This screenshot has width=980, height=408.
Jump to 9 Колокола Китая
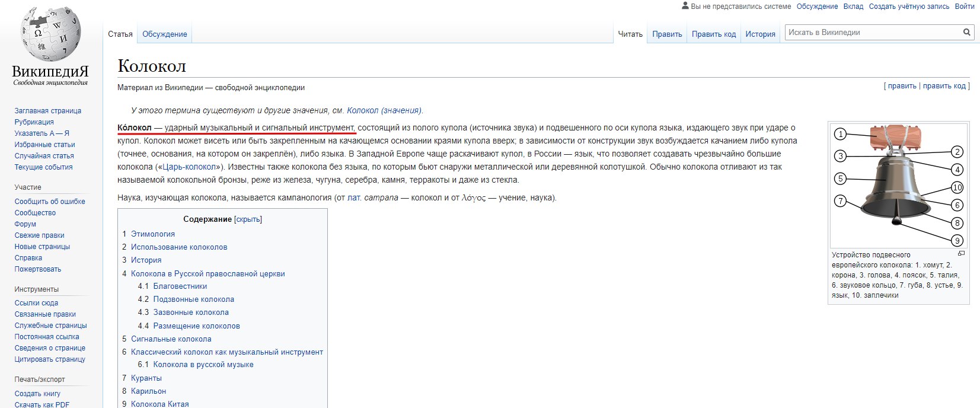tap(160, 404)
